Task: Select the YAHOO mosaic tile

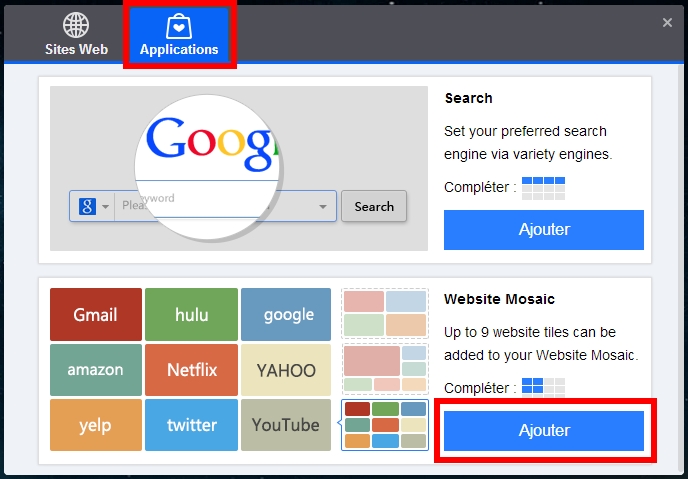Action: (286, 370)
